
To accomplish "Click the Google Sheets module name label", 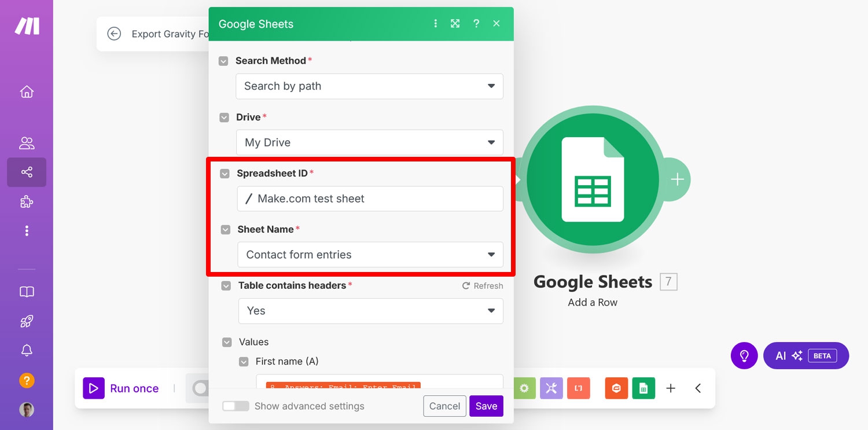I will click(593, 282).
